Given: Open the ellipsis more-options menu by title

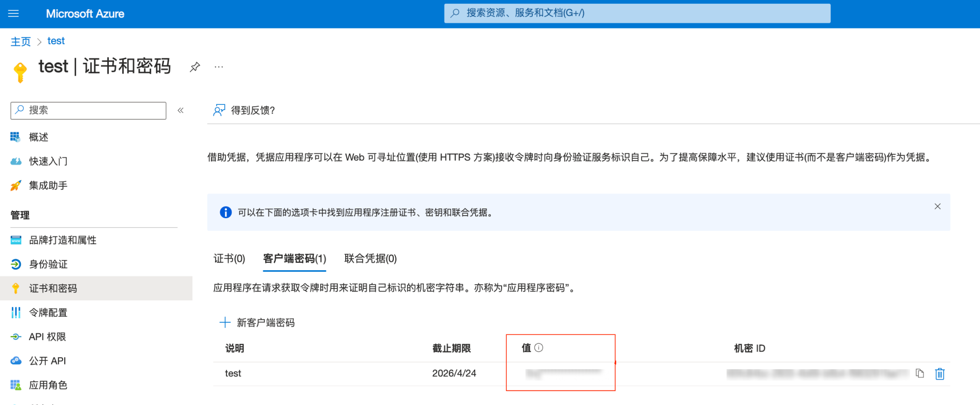Looking at the screenshot, I should click(219, 67).
